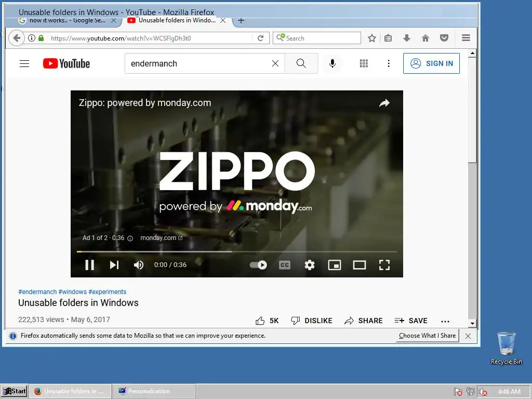
Task: Click the DISLIKE button
Action: [312, 321]
